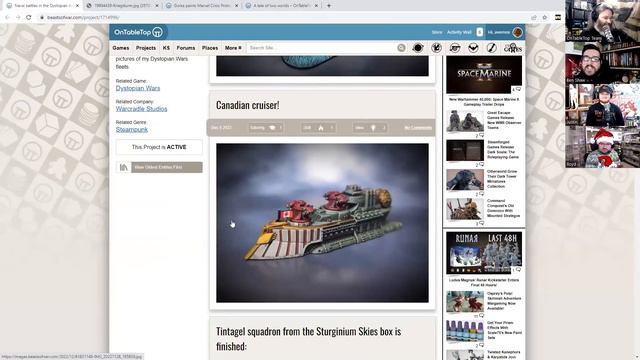Click This Project is ACTIVE status
The image size is (640, 360).
pyautogui.click(x=159, y=147)
